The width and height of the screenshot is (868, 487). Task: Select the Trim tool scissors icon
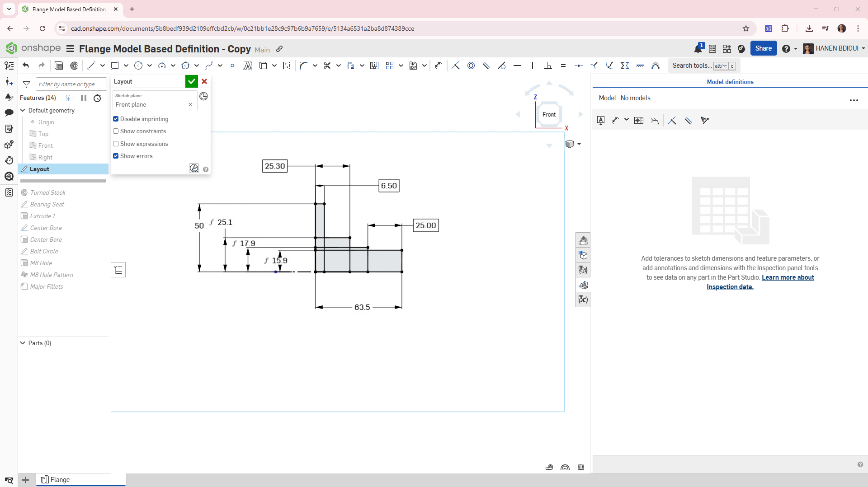coord(327,66)
